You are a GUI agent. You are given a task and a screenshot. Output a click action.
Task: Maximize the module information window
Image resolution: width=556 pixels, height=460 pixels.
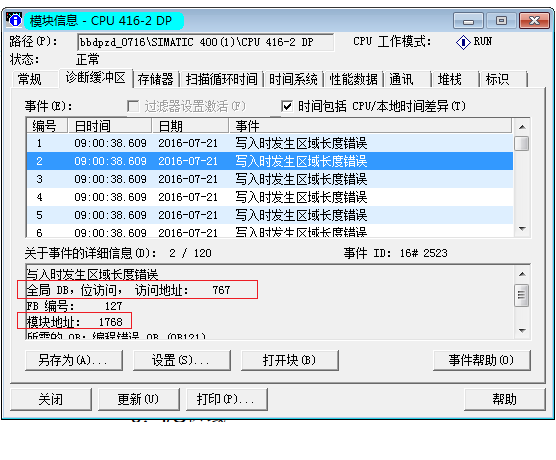(501, 21)
